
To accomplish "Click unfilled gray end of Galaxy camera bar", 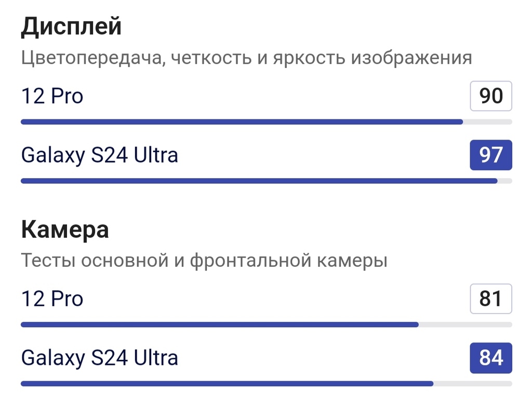I will point(473,384).
